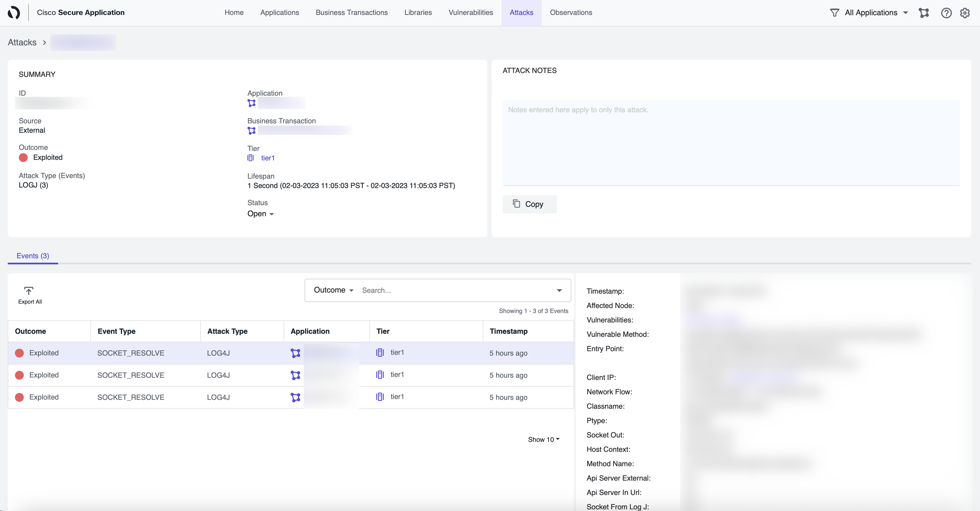
Task: Open the Vulnerabilities tab
Action: click(x=471, y=12)
